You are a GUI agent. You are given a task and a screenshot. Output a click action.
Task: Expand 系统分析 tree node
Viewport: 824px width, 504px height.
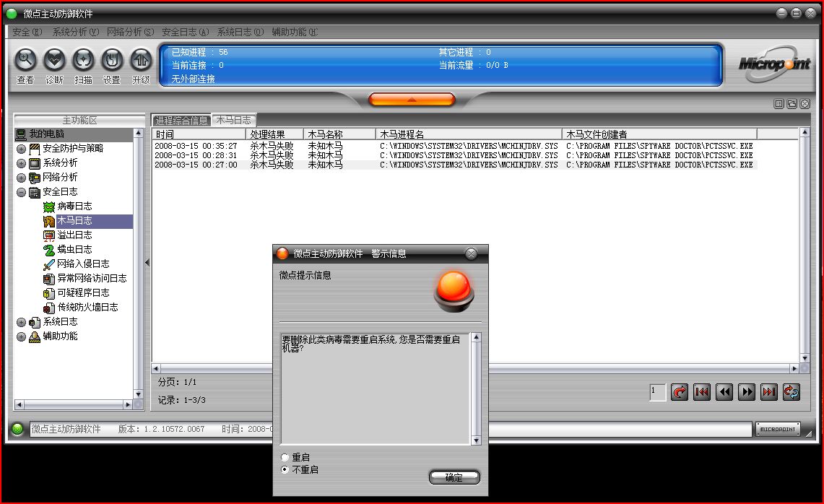click(21, 163)
